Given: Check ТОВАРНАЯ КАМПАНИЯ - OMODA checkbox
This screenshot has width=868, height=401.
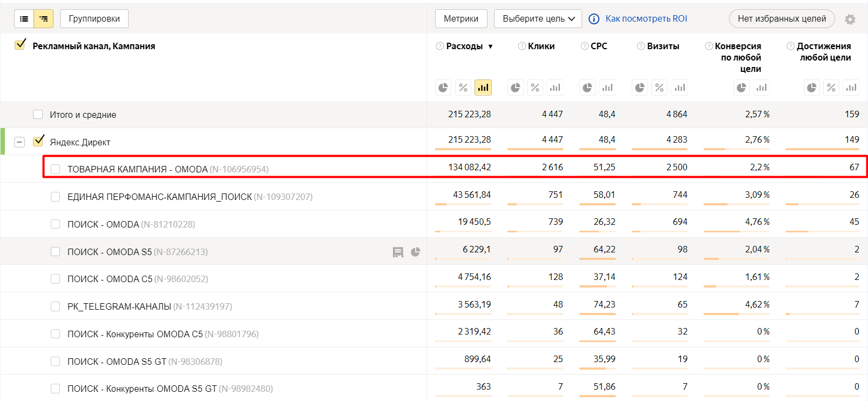Looking at the screenshot, I should point(55,169).
